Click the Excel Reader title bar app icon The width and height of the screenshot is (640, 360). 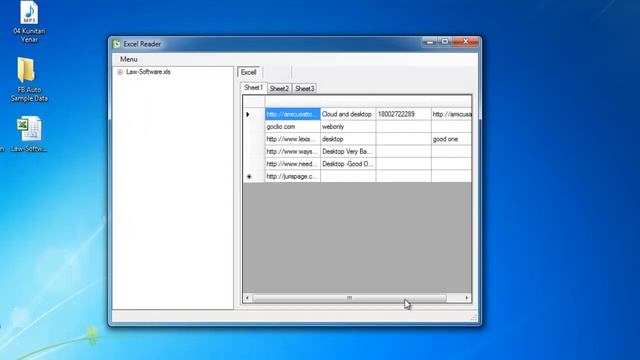click(x=117, y=44)
